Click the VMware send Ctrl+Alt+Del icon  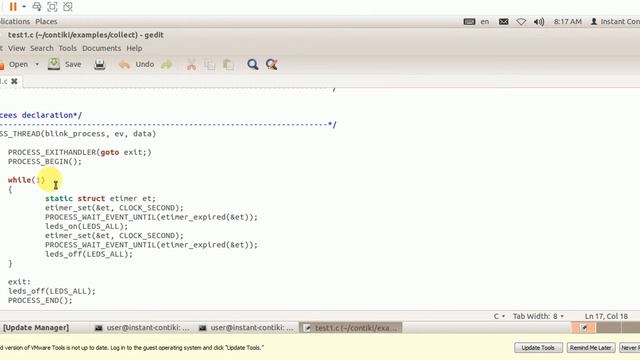[37, 7]
